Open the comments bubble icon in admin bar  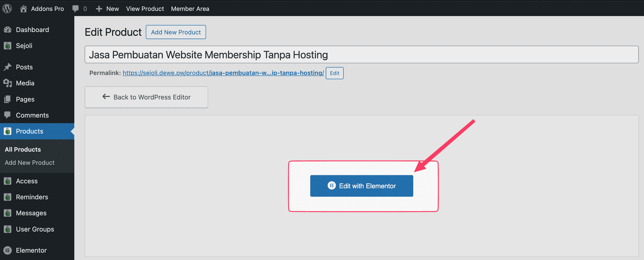(x=75, y=9)
